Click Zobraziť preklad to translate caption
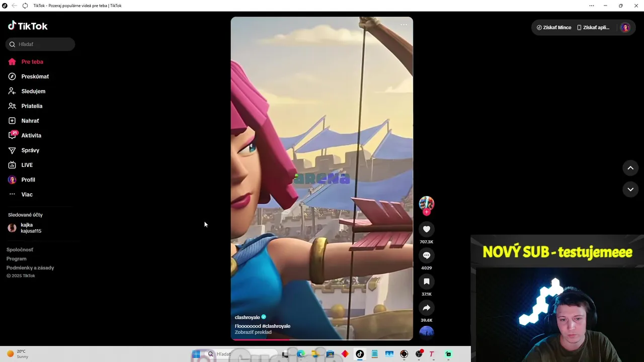Viewport: 644px width, 362px height. coord(253,332)
